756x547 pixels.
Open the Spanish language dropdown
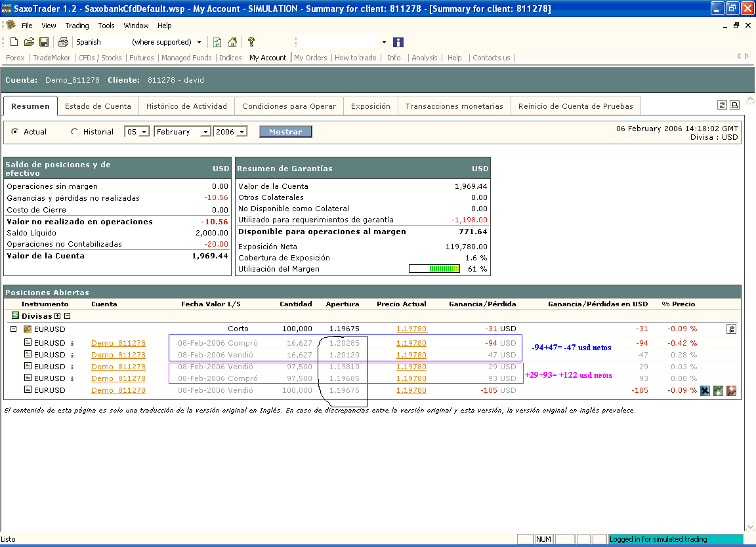(199, 42)
